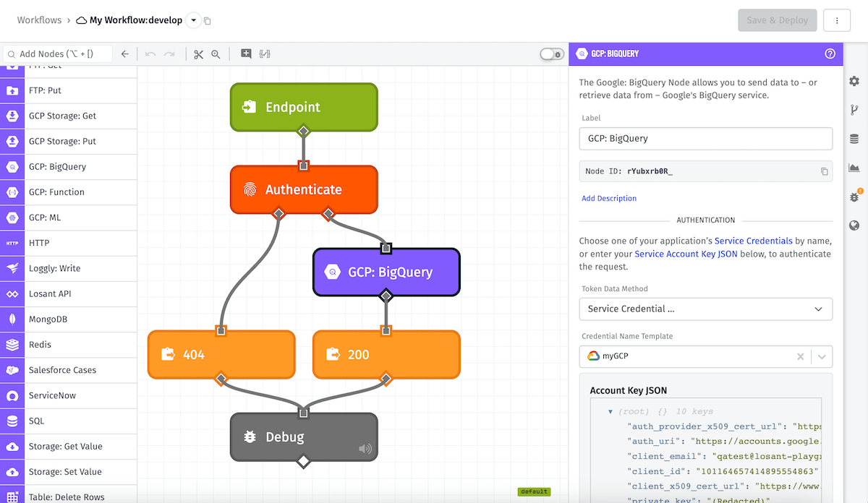868x503 pixels.
Task: Open the debug bug icon in sidebar
Action: point(854,197)
